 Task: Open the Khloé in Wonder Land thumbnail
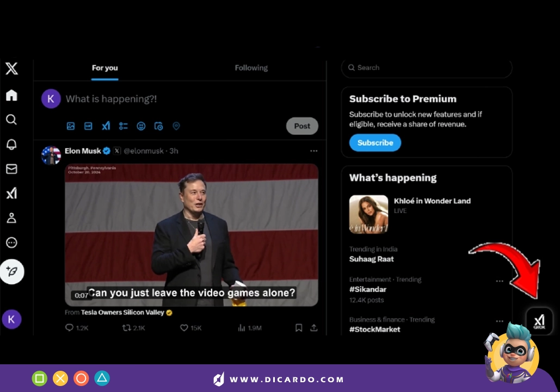tap(368, 214)
